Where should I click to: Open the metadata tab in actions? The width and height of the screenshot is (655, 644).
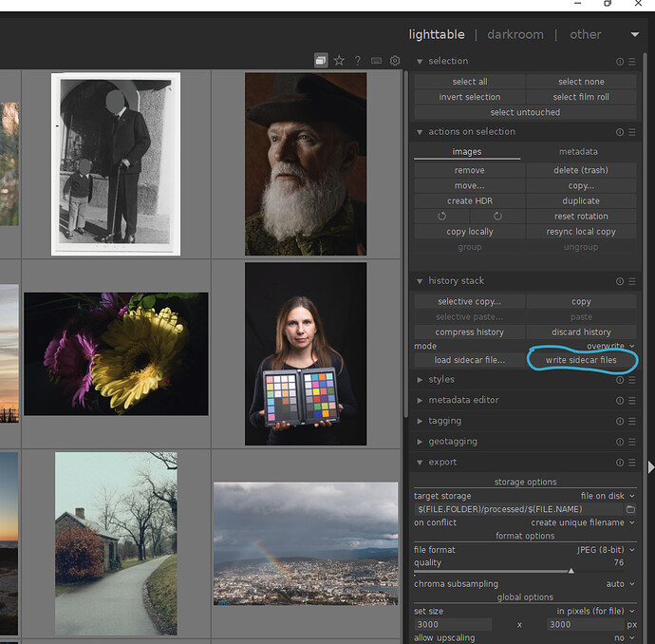577,151
